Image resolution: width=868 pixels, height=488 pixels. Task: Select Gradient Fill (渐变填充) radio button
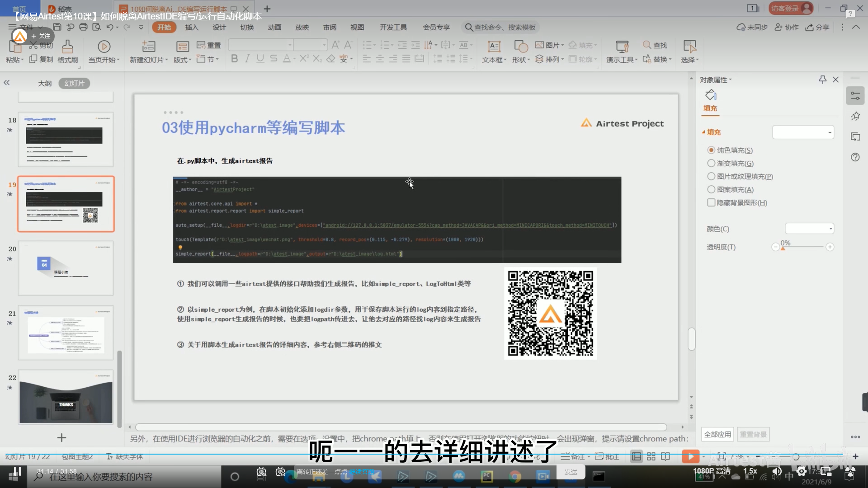pyautogui.click(x=711, y=163)
